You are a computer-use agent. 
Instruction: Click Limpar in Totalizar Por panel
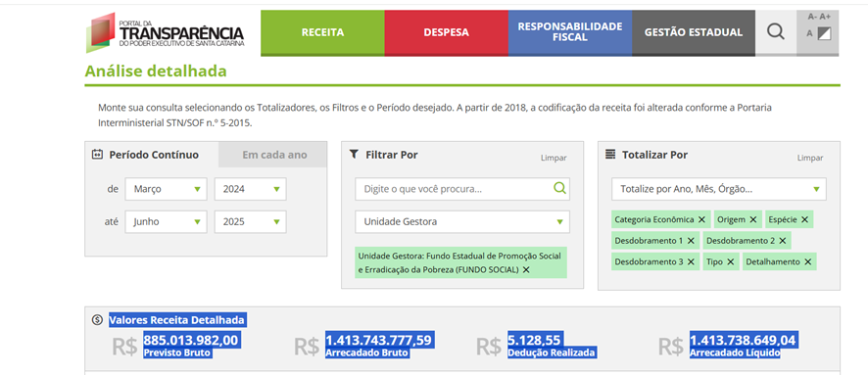(x=810, y=158)
